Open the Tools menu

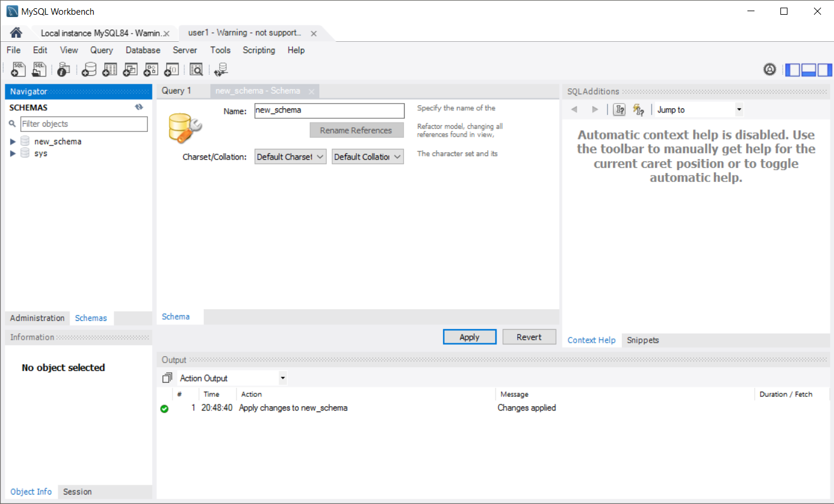[220, 50]
